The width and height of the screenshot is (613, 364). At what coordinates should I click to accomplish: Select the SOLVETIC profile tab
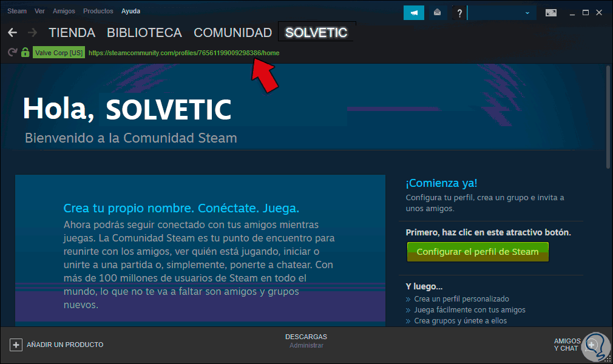316,32
